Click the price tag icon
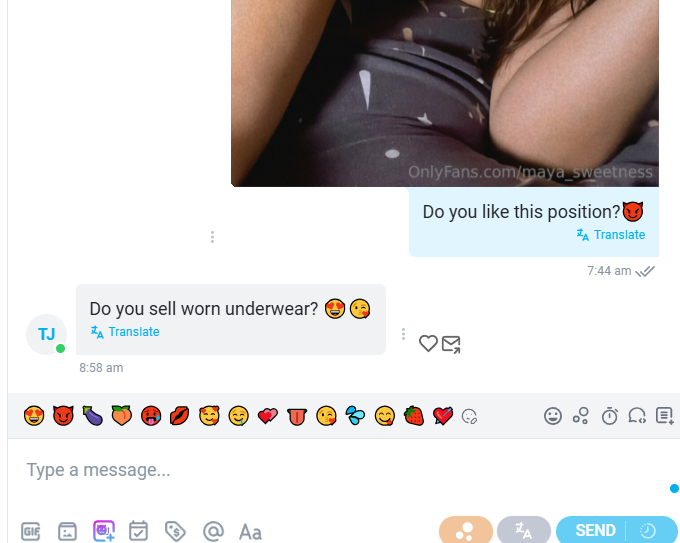Image resolution: width=680 pixels, height=543 pixels. [175, 531]
